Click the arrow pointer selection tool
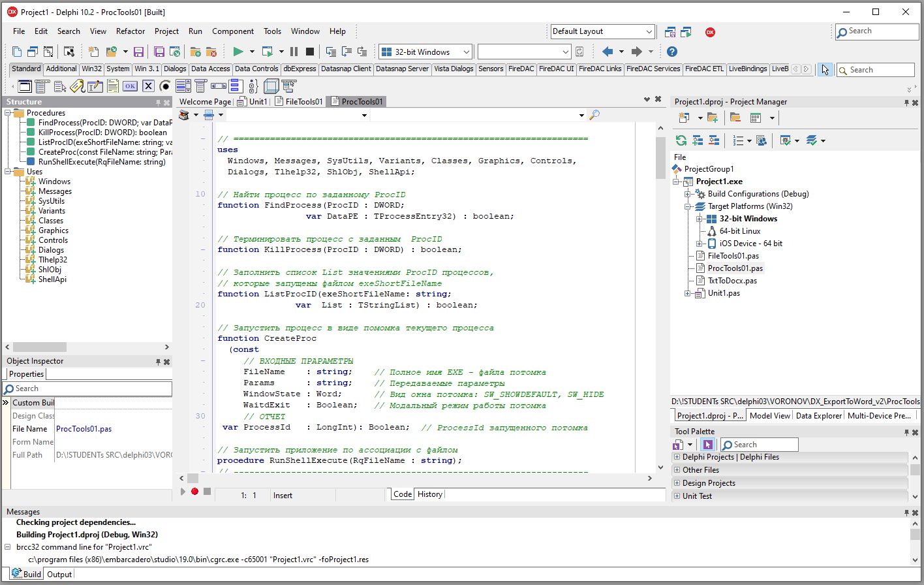The height and width of the screenshot is (585, 924). 825,69
